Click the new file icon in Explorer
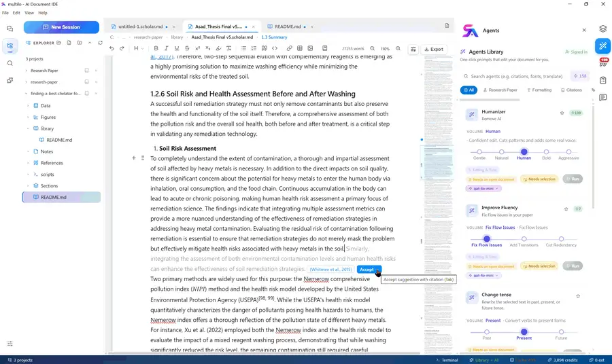 pos(69,43)
